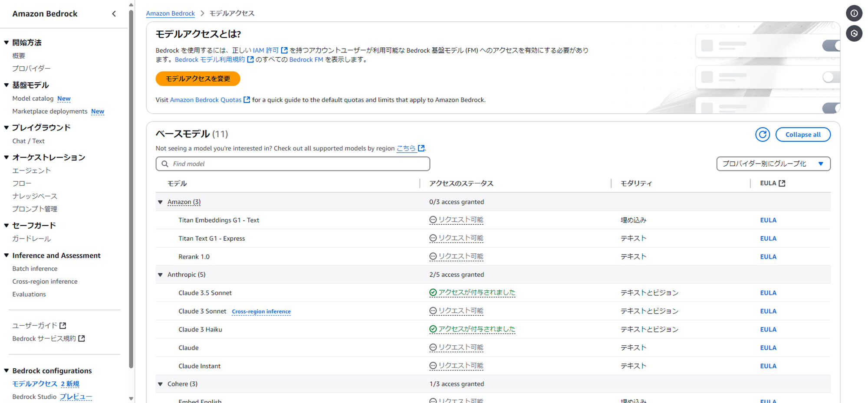This screenshot has height=403, width=868.
Task: Click status icon for Claude Instant
Action: 433,366
